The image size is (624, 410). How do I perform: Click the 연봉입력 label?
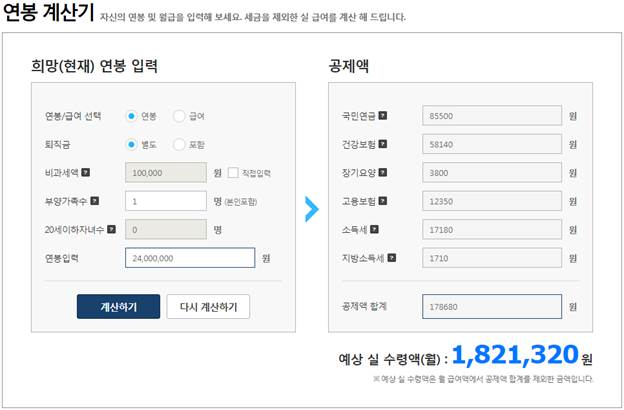coord(62,258)
